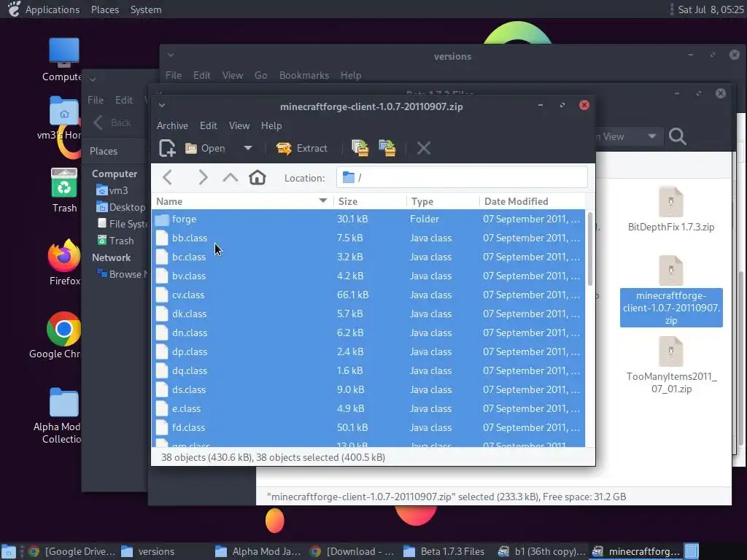
Task: Go forward in archive navigation
Action: coord(203,178)
